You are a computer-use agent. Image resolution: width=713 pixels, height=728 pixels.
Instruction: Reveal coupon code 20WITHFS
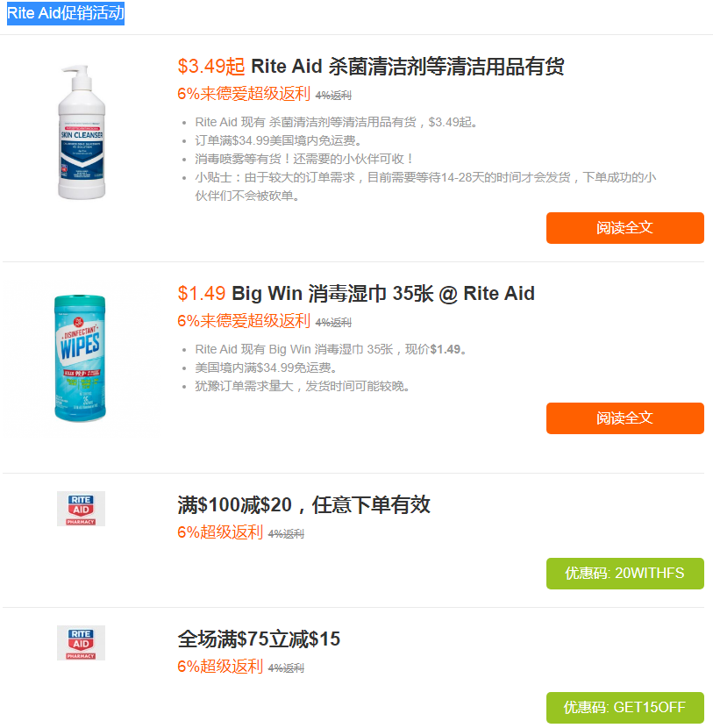click(624, 573)
